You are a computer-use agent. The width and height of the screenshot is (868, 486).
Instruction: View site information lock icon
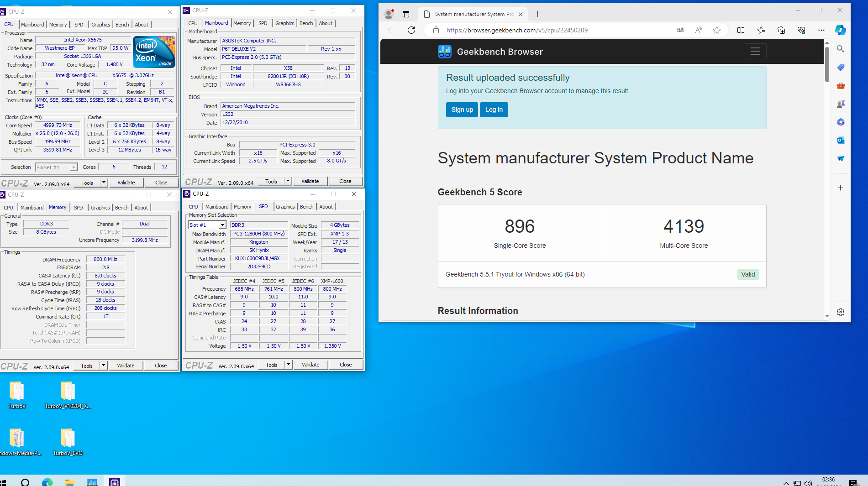(436, 30)
